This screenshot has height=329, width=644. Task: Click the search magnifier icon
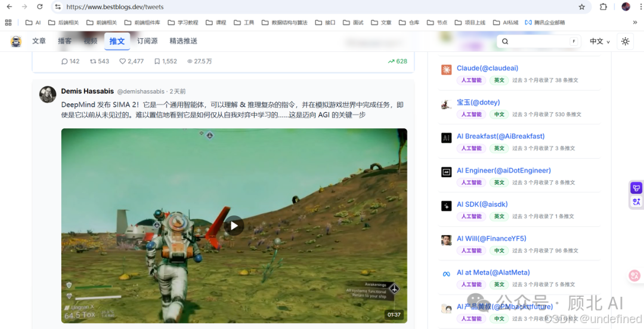tap(505, 41)
